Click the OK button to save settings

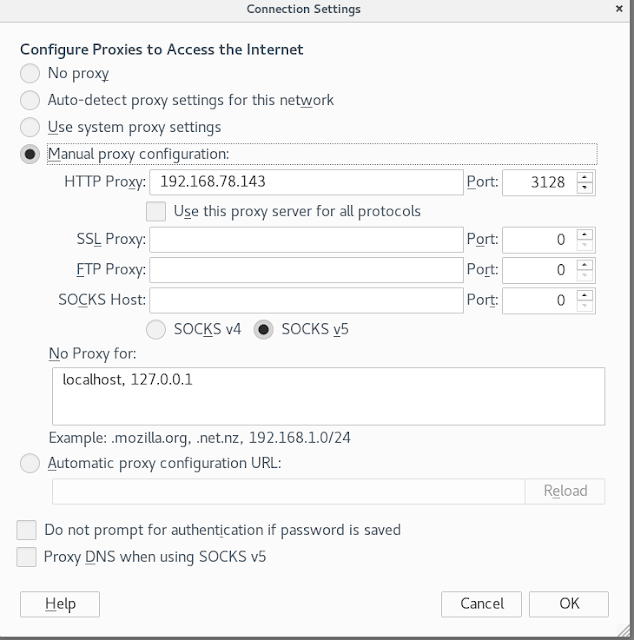(x=569, y=604)
